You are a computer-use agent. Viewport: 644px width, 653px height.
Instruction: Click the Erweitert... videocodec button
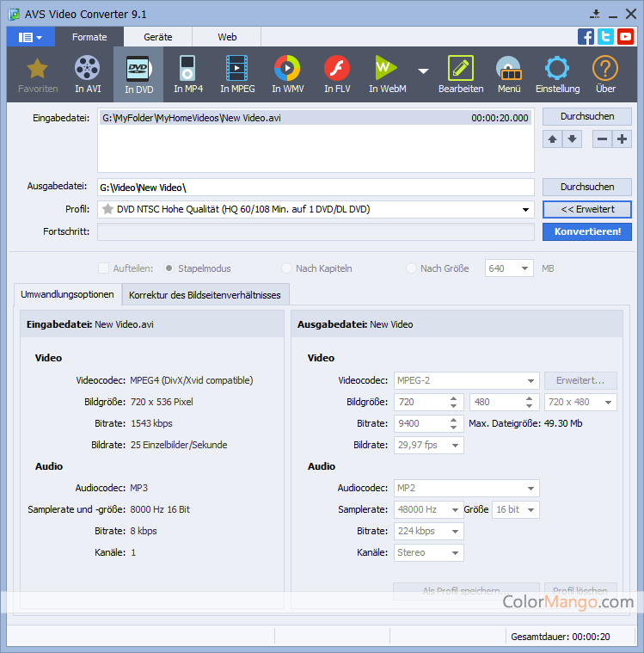pyautogui.click(x=580, y=380)
